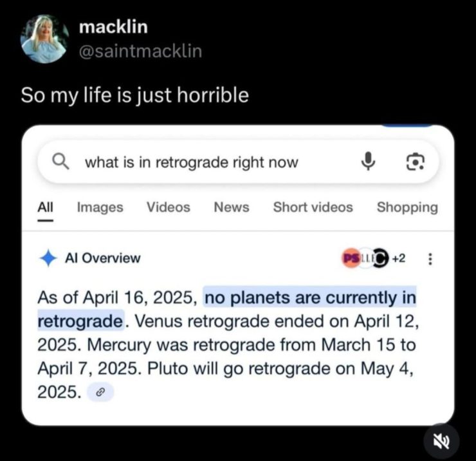The height and width of the screenshot is (461, 476).
Task: Select the All results tab
Action: pyautogui.click(x=45, y=208)
